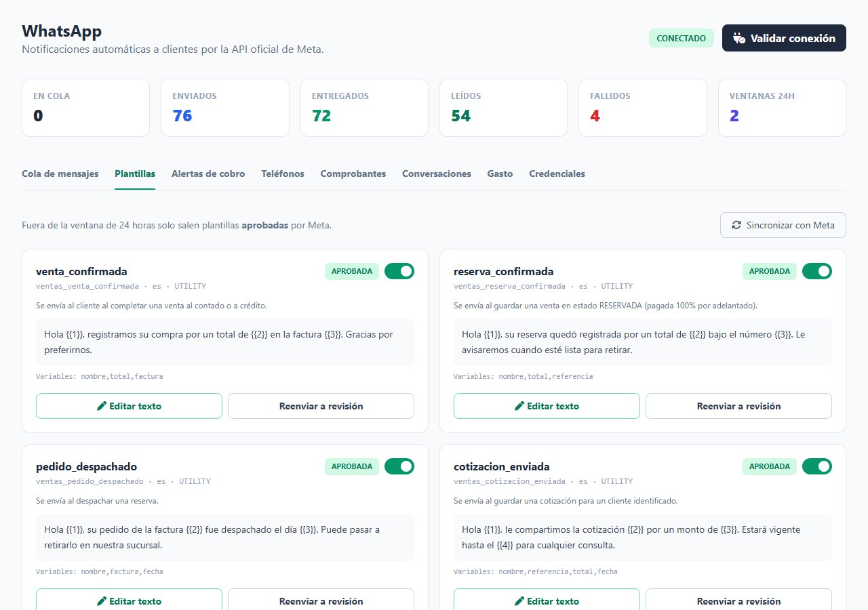Click pencil icon on cotizacion_enviada Editar texto
The width and height of the screenshot is (868, 610).
tap(519, 601)
